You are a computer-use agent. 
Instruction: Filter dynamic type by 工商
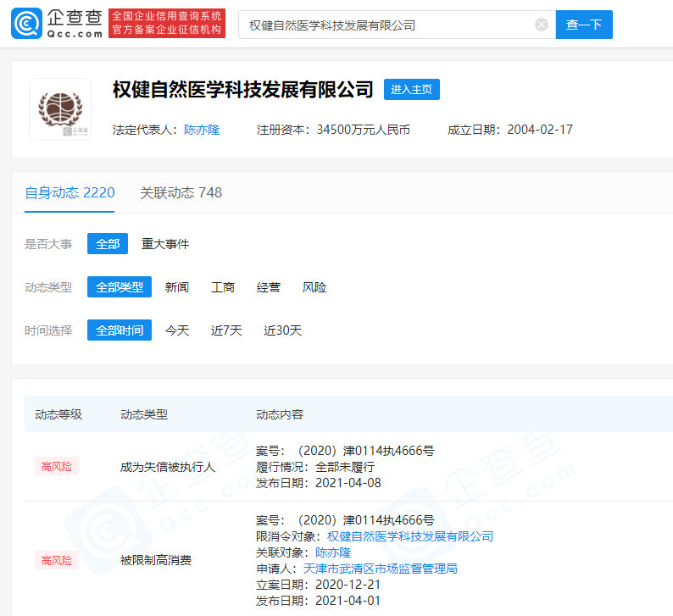[x=223, y=287]
